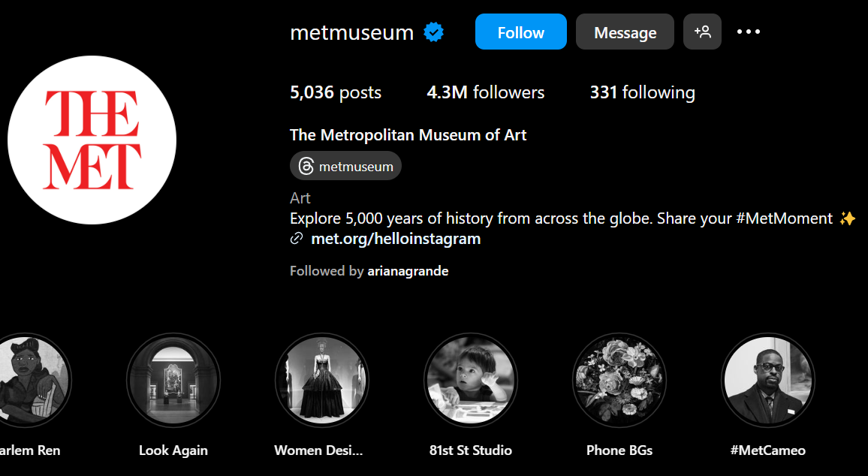868x476 pixels.
Task: Open a message to metmuseum
Action: (625, 32)
